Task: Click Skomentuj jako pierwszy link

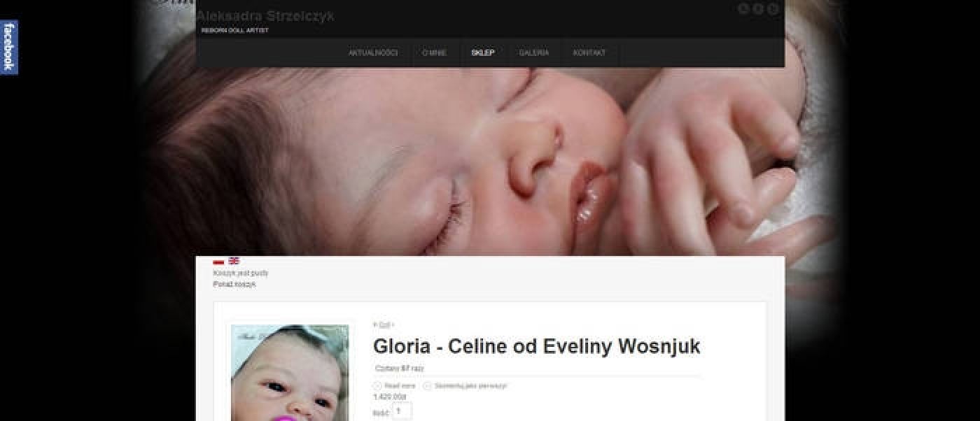Action: [470, 386]
